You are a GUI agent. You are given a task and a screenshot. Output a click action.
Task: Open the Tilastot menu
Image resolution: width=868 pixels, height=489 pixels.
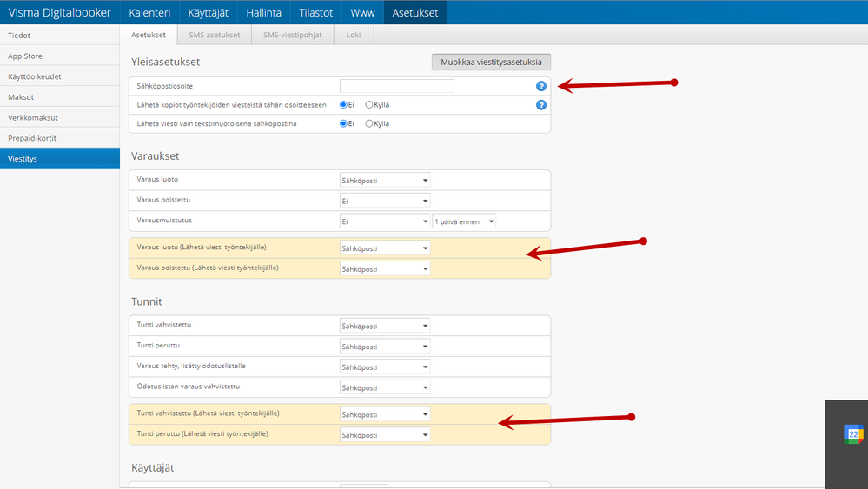click(316, 12)
